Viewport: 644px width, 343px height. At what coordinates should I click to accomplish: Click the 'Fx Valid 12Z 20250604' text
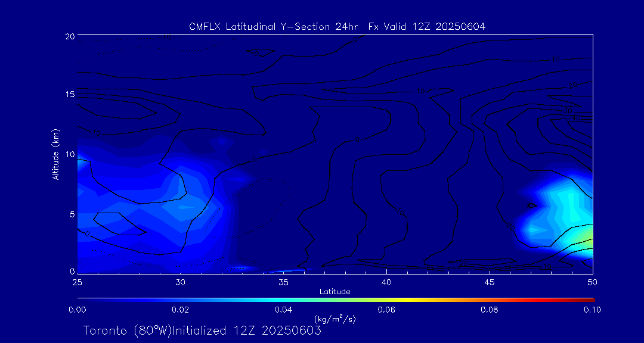pos(427,27)
